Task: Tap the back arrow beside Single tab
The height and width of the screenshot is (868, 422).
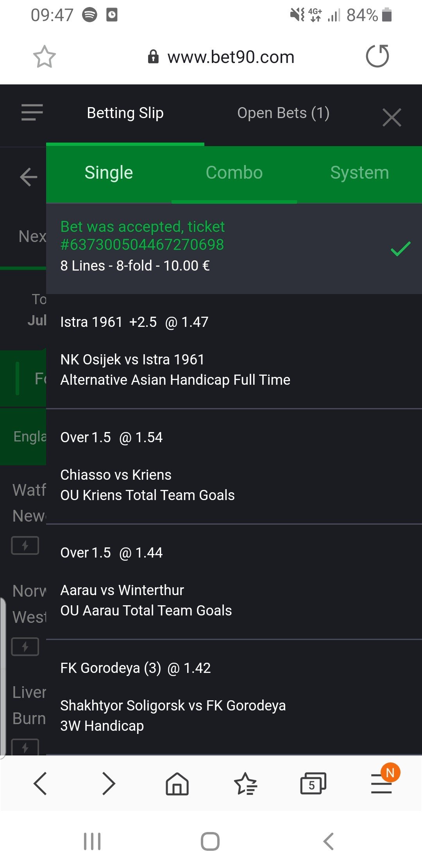Action: tap(29, 177)
